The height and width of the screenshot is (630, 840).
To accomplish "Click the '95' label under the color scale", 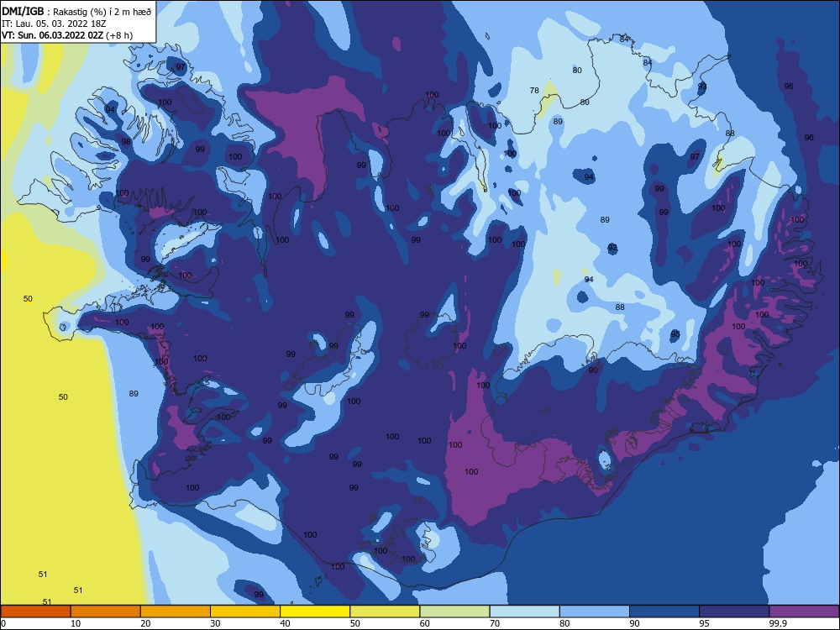I will click(704, 623).
